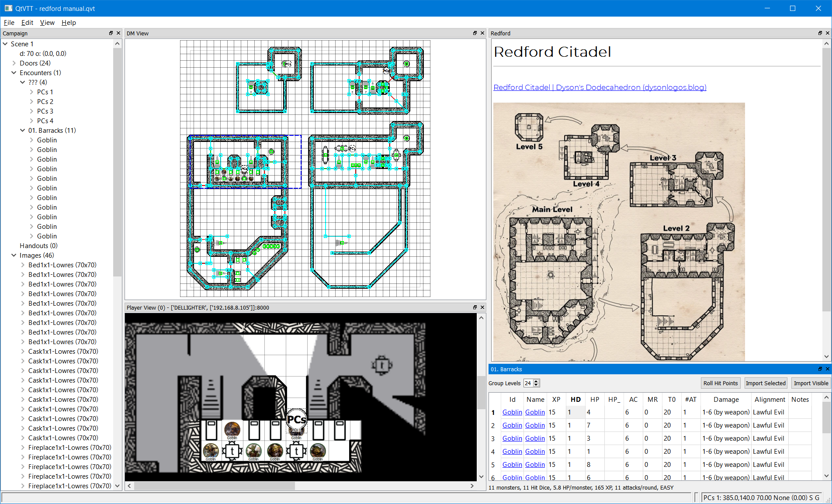
Task: Click the Import Selected button
Action: tap(766, 383)
